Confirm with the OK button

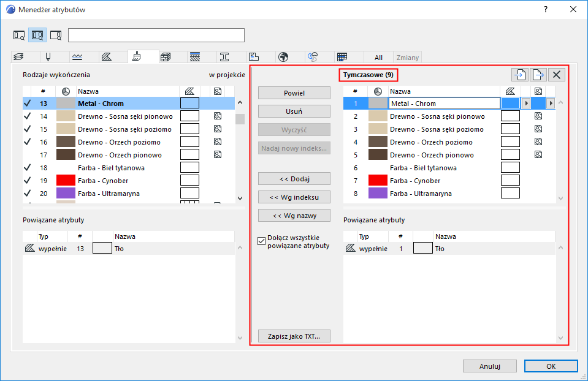tap(551, 366)
